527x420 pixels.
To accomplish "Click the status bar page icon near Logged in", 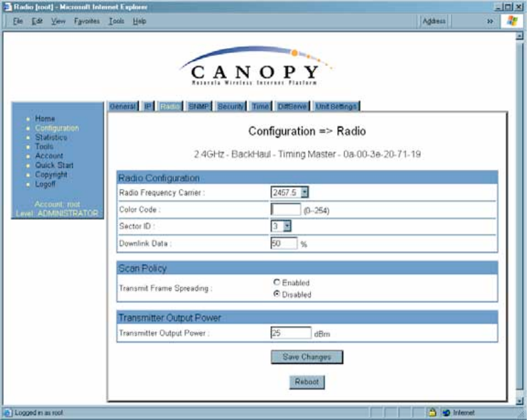I will coord(8,413).
